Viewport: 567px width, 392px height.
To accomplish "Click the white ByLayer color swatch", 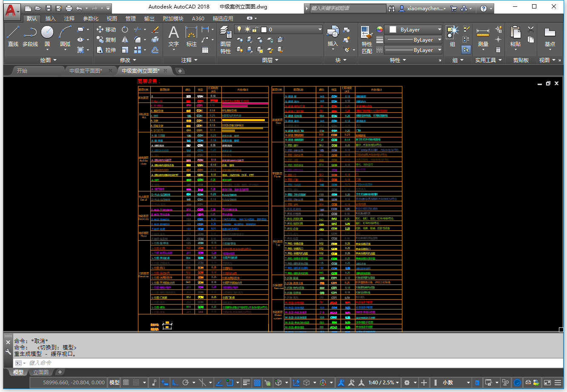I will click(393, 29).
